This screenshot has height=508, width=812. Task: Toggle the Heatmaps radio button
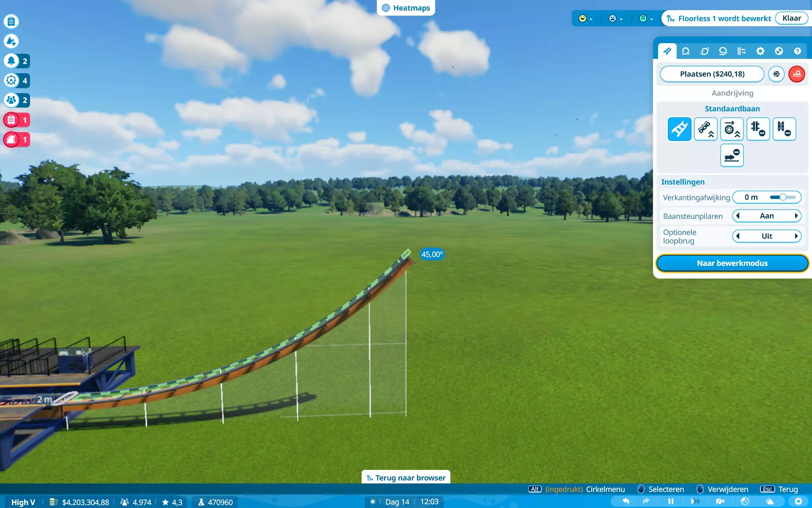click(386, 8)
